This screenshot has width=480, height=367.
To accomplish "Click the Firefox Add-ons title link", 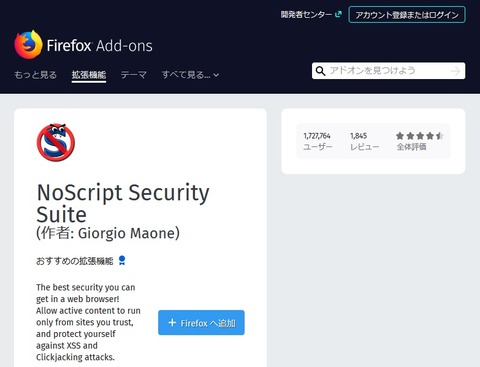I will point(99,46).
